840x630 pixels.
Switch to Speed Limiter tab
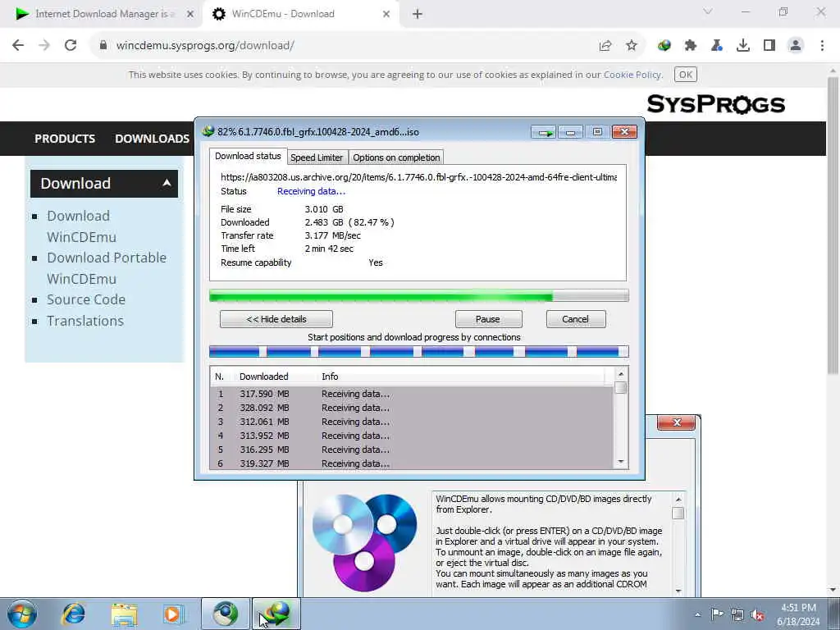point(317,157)
